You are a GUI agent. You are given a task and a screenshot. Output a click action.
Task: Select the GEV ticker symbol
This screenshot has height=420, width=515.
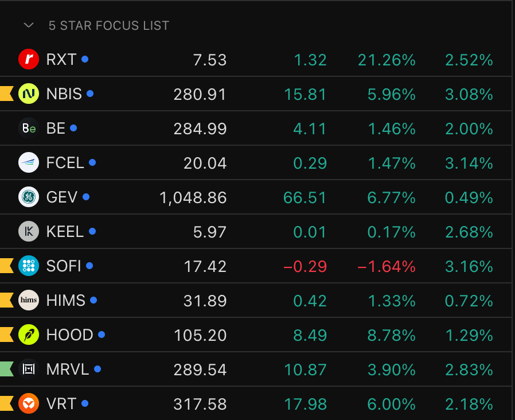tap(62, 197)
